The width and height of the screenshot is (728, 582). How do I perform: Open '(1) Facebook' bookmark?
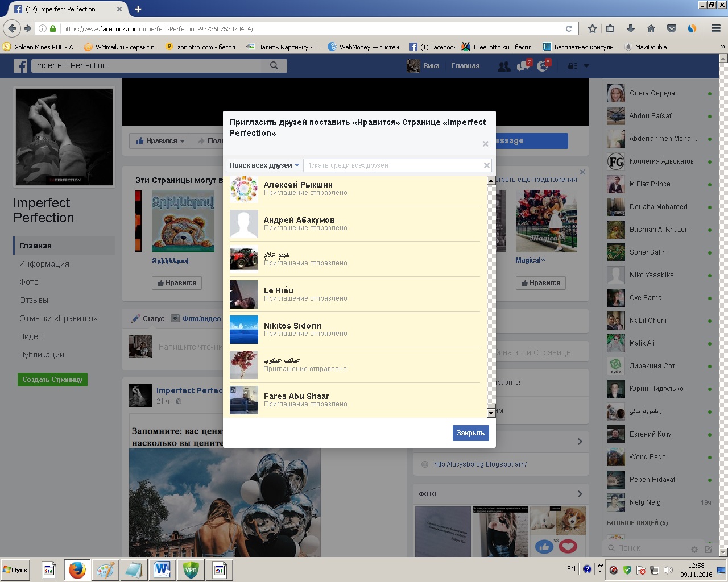433,47
